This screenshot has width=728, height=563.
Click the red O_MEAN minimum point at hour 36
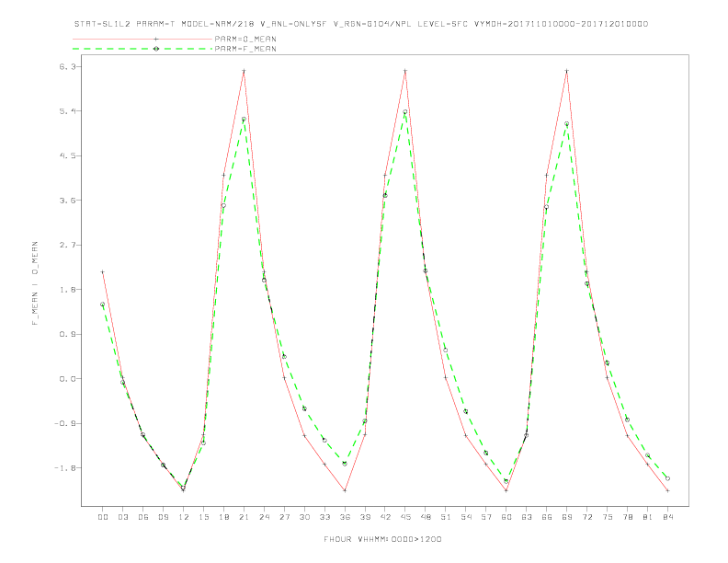click(345, 490)
